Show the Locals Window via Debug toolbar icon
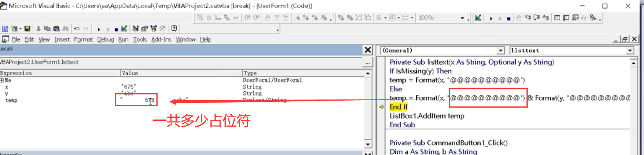Image resolution: width=644 pixels, height=155 pixels. pos(557,18)
